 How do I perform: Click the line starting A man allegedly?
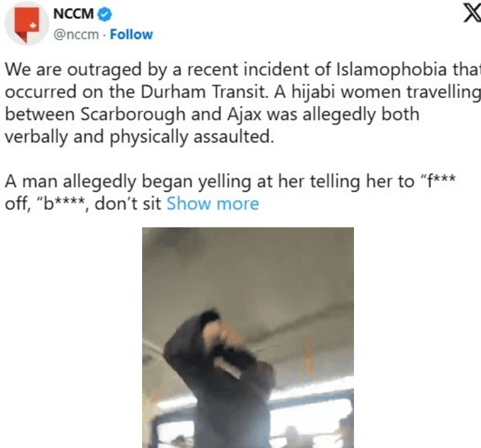(x=230, y=182)
